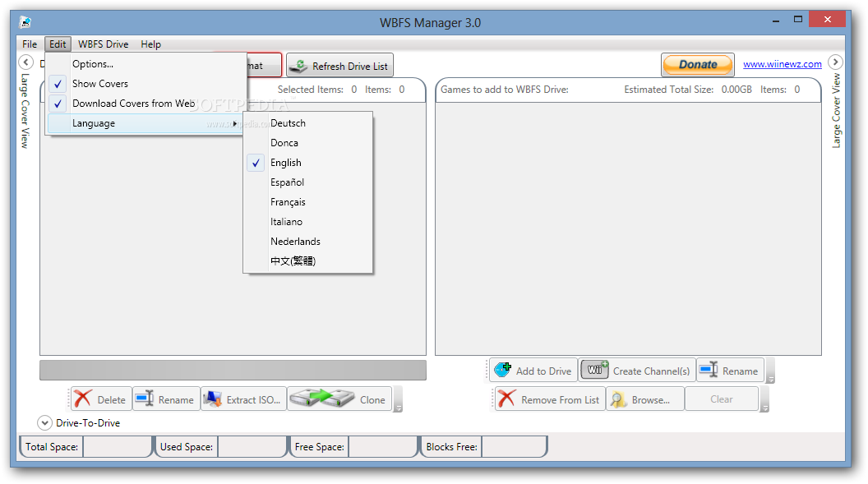Minimize the WBFS Manager window

(x=776, y=20)
